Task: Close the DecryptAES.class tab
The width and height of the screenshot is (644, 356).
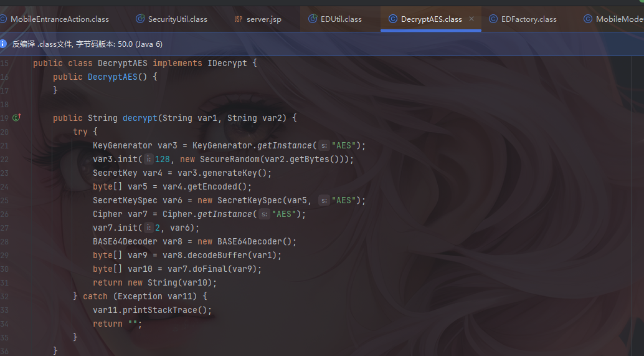Action: tap(471, 19)
